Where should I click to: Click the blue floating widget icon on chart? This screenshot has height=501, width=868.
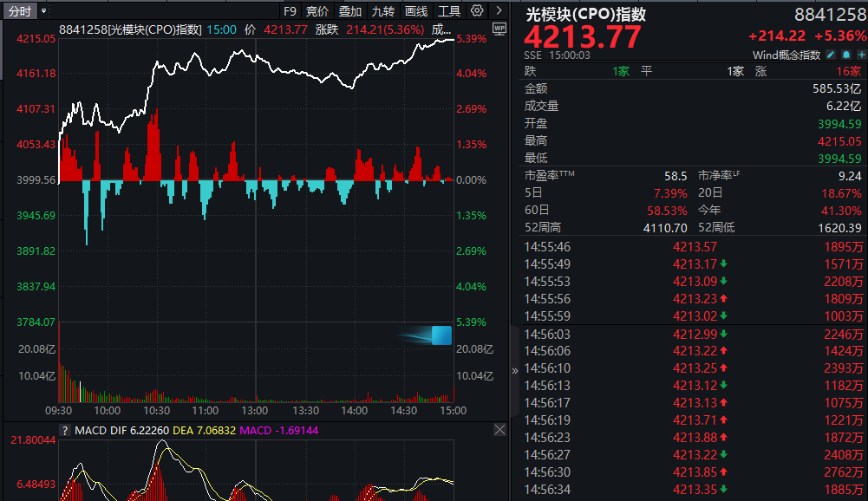[x=441, y=336]
